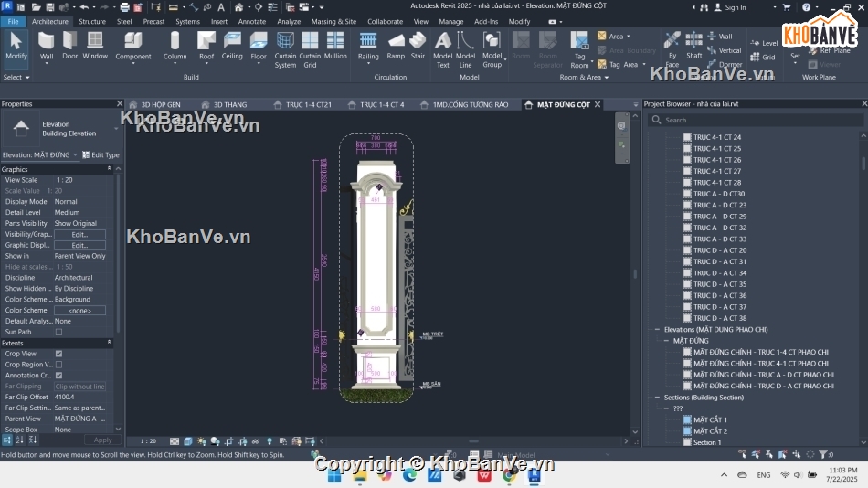Select the Shaft opening tool
868x488 pixels.
(694, 46)
